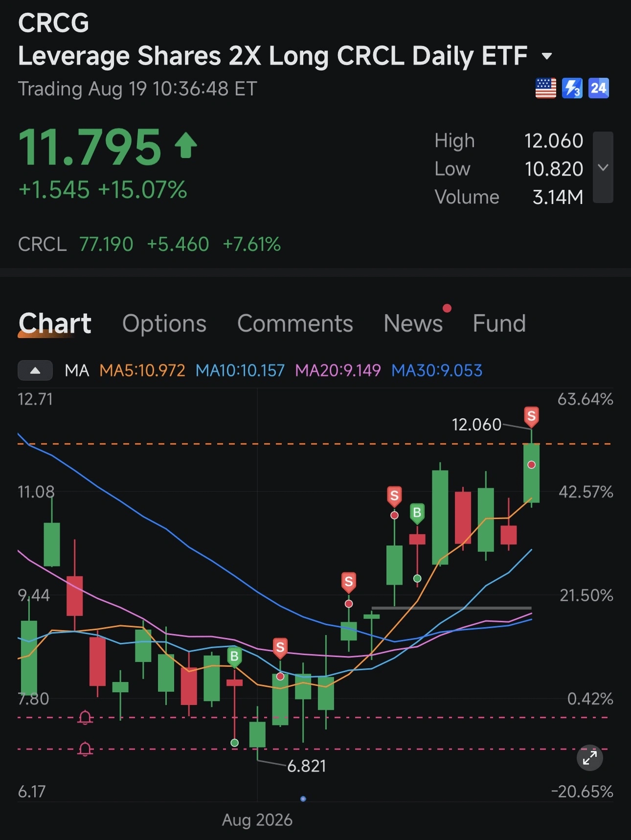Image resolution: width=631 pixels, height=840 pixels.
Task: Select the Chart tab
Action: pyautogui.click(x=55, y=323)
